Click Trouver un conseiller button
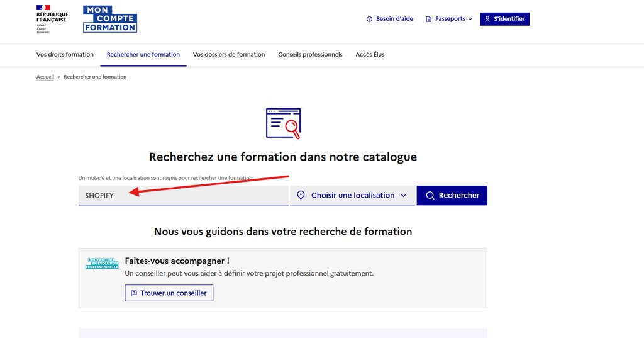The width and height of the screenshot is (644, 338). click(169, 293)
